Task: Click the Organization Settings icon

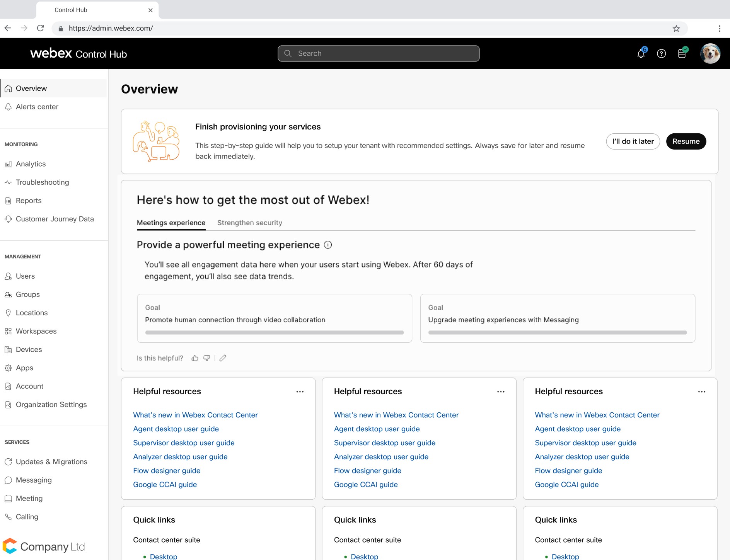Action: (x=8, y=405)
